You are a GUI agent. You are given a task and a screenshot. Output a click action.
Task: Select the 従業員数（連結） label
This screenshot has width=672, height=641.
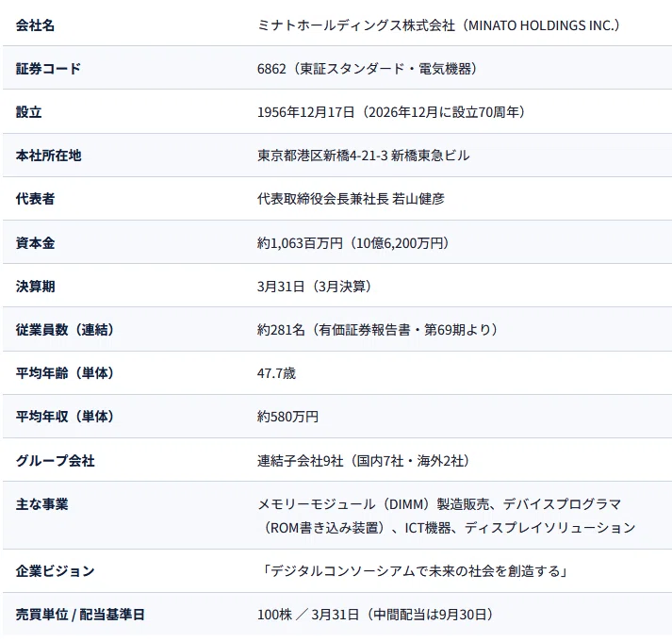pos(65,329)
